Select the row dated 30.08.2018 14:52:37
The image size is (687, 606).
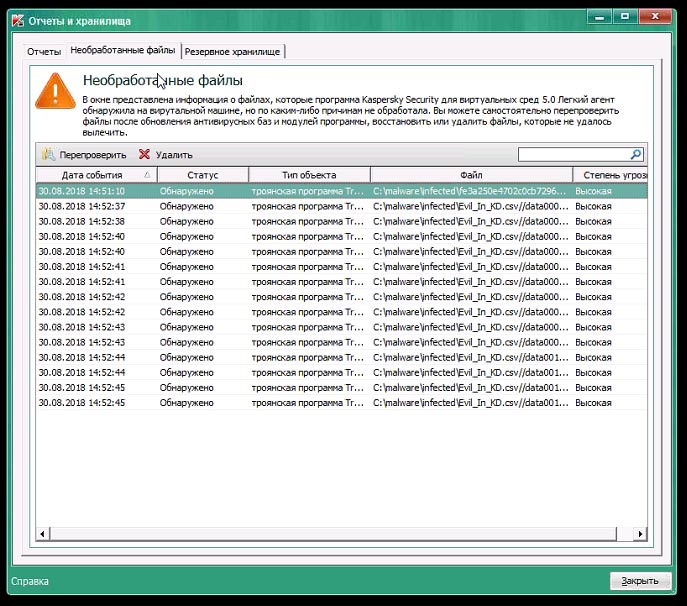341,206
